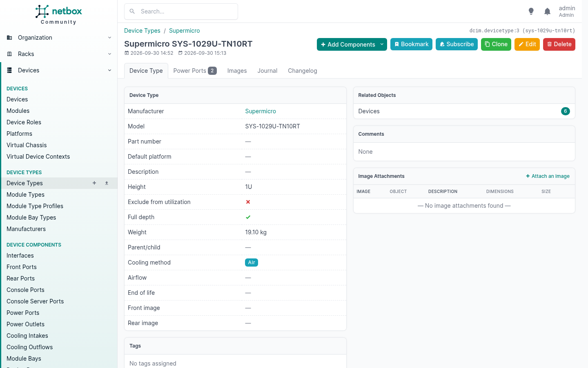Click the Add Components button
588x368 pixels.
(348, 44)
